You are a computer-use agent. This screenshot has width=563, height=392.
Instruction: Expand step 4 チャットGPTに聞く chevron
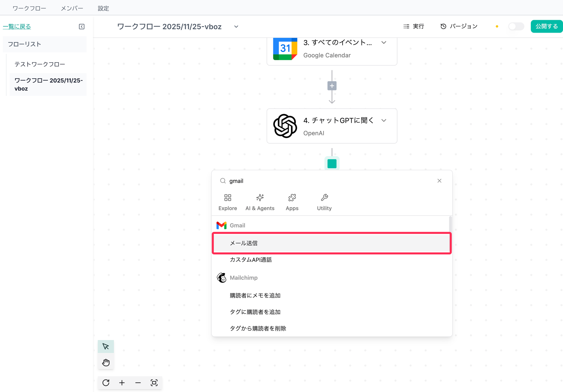(x=384, y=120)
